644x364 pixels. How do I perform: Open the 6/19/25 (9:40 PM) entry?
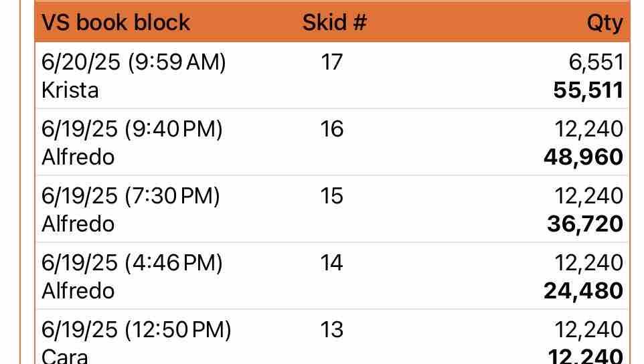[132, 128]
